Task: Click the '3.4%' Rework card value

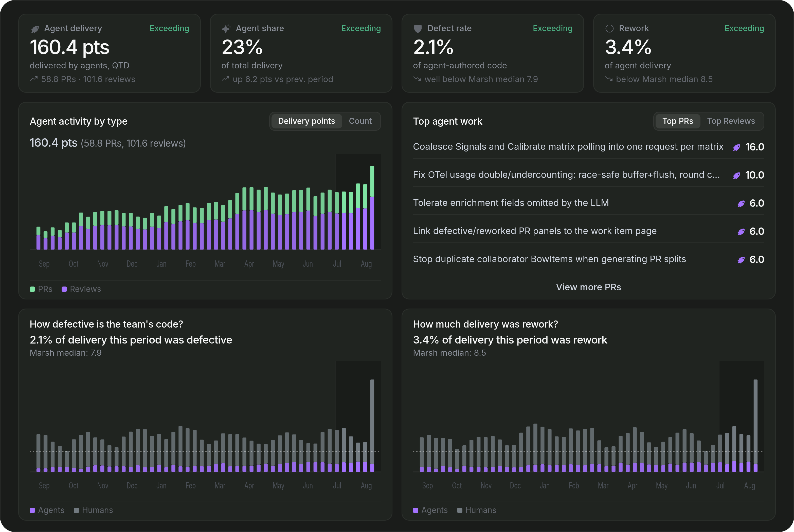Action: click(x=628, y=47)
